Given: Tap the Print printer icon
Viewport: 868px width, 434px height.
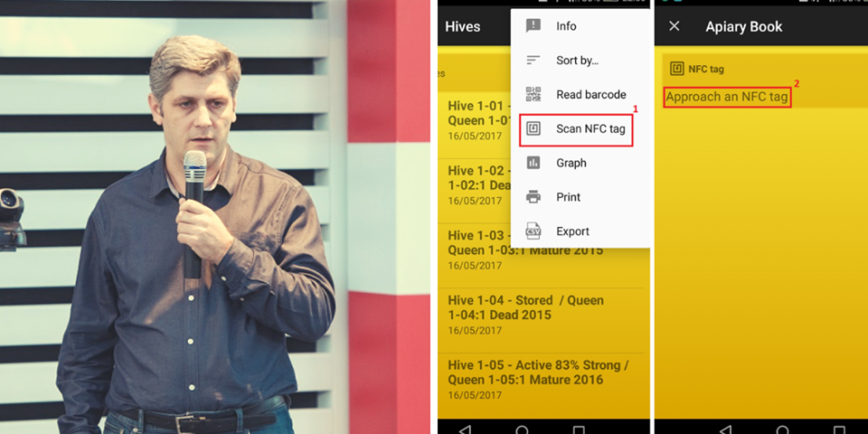Looking at the screenshot, I should 533,196.
